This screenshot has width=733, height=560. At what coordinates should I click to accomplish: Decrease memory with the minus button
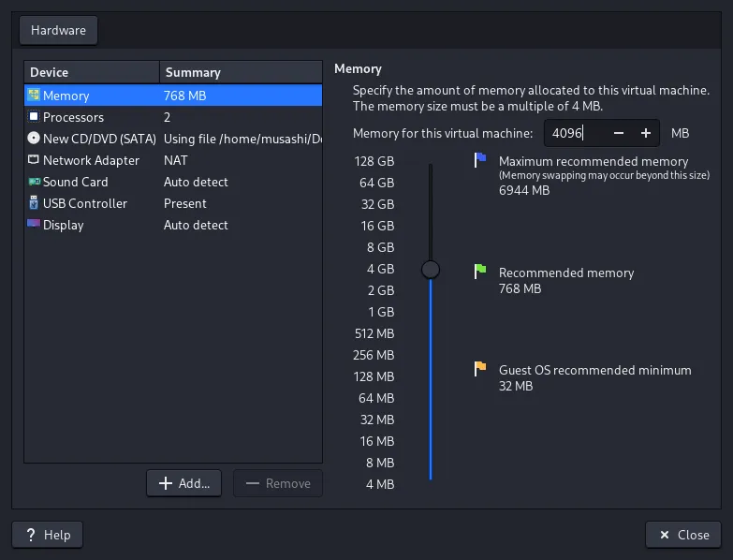[x=618, y=133]
